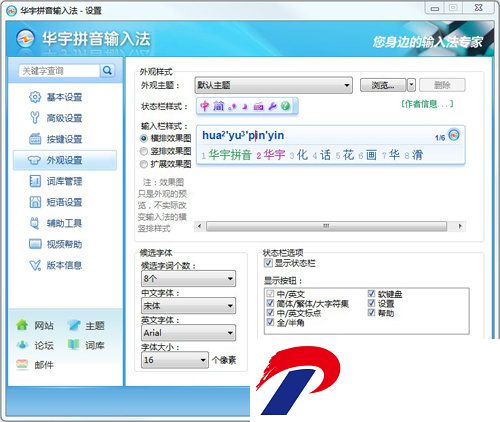Click the wrench settings icon in status preview

point(272,107)
